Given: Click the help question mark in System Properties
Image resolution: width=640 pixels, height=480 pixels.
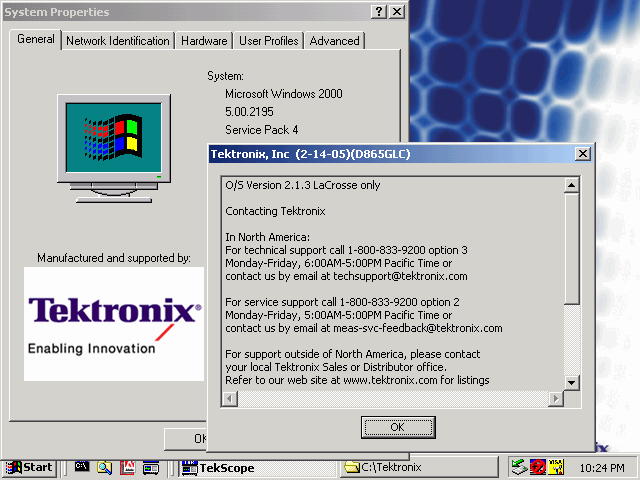Looking at the screenshot, I should point(379,11).
